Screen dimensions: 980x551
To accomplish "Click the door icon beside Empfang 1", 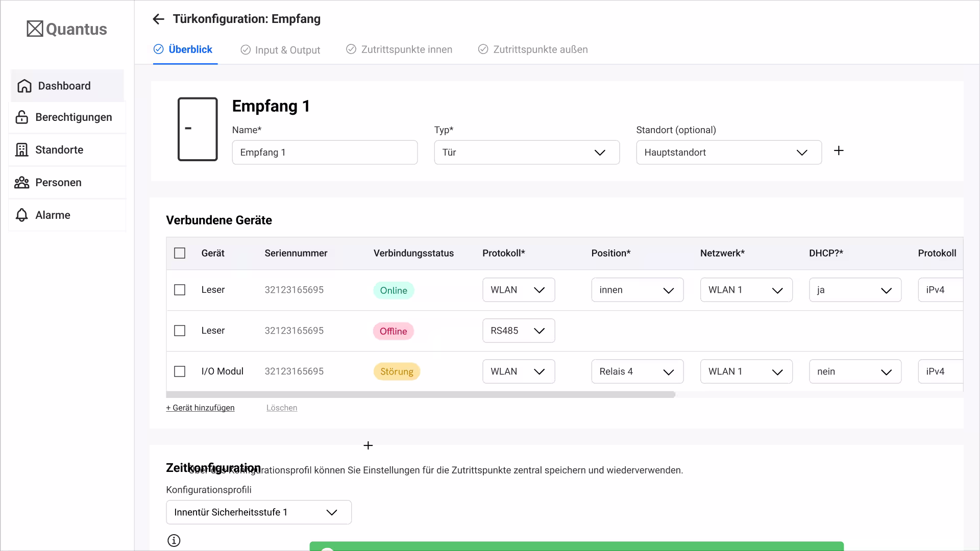I will (x=198, y=129).
